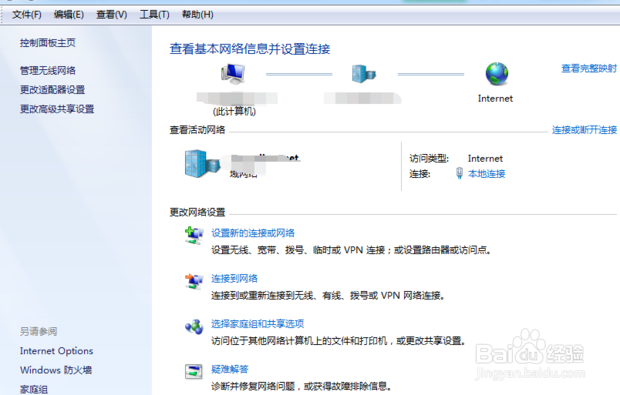
Task: Click the 查看活动网络 section header
Action: point(197,130)
